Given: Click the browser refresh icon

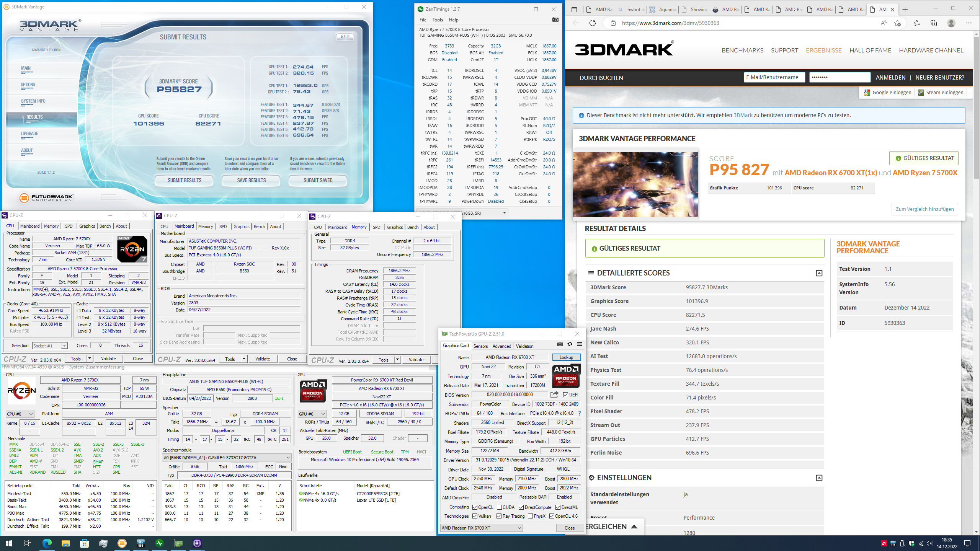Looking at the screenshot, I should (x=593, y=23).
